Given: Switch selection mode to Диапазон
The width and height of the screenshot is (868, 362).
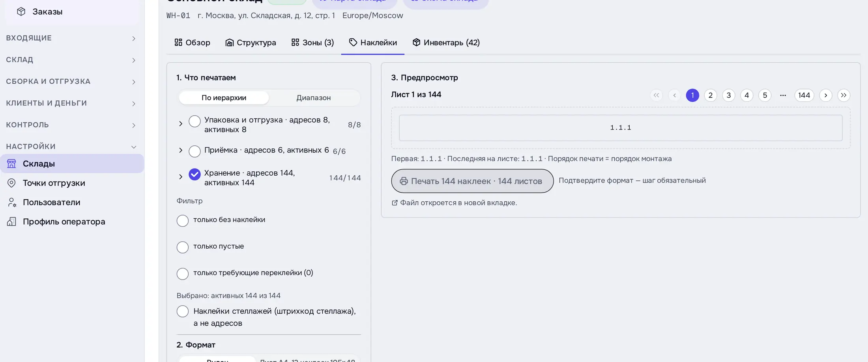Looking at the screenshot, I should point(314,98).
